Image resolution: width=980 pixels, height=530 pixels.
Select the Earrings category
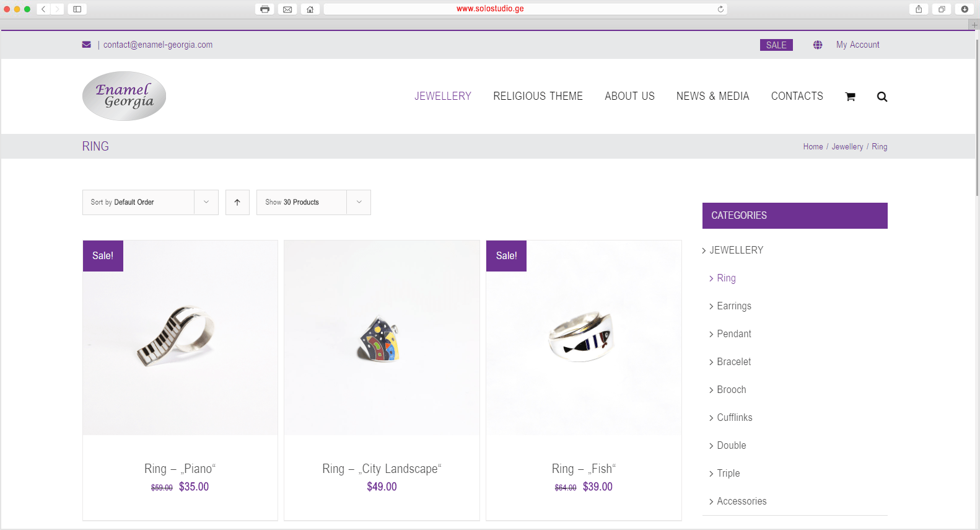click(x=734, y=306)
